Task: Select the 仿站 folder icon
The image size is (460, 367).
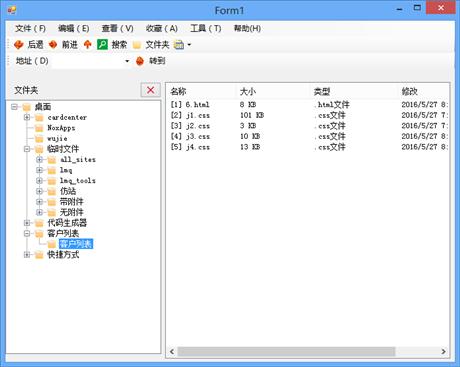Action: point(52,192)
